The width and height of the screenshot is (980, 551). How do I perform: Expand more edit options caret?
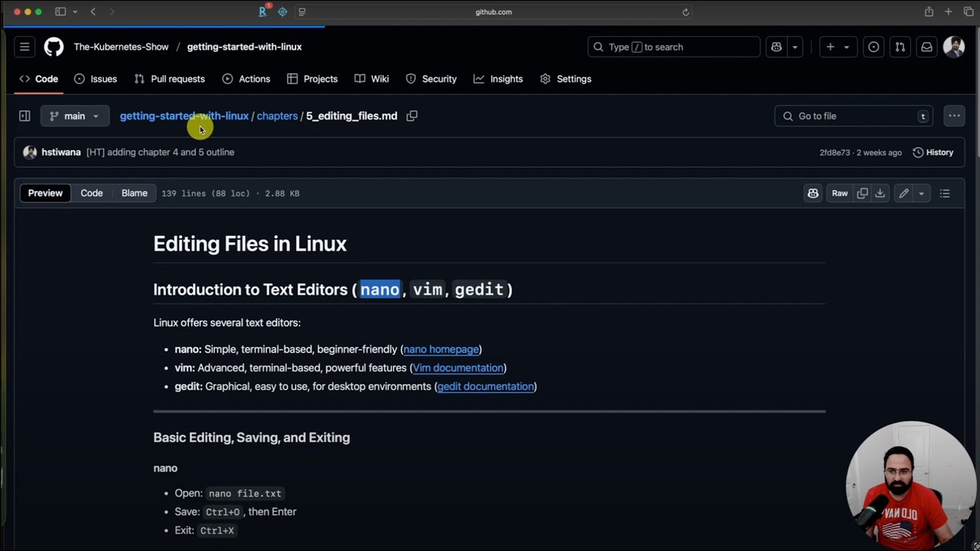(x=921, y=194)
